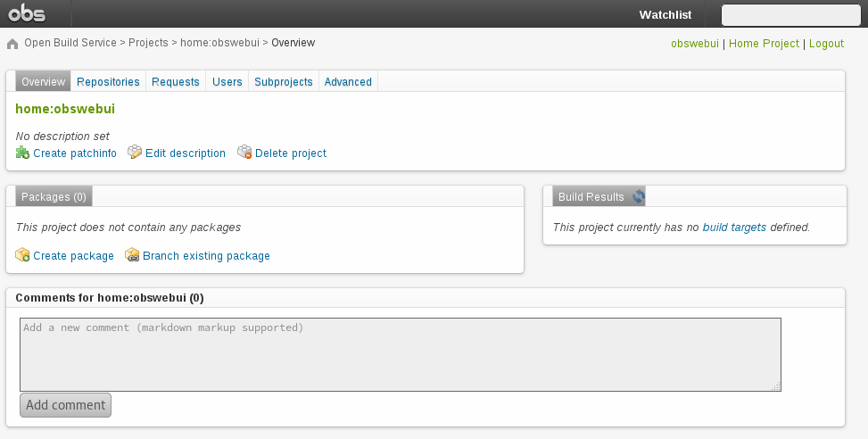
Task: Click the Create package box icon
Action: [22, 255]
